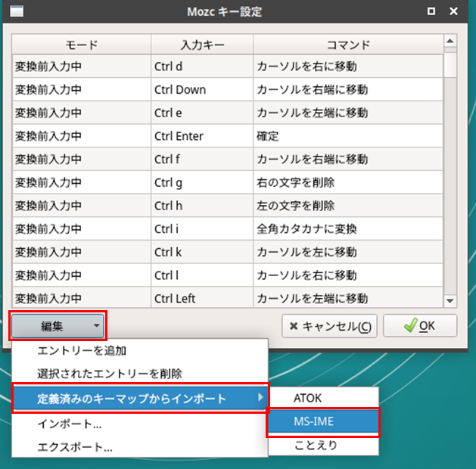Click the エクスポート... menu item
The width and height of the screenshot is (476, 469).
(140, 447)
